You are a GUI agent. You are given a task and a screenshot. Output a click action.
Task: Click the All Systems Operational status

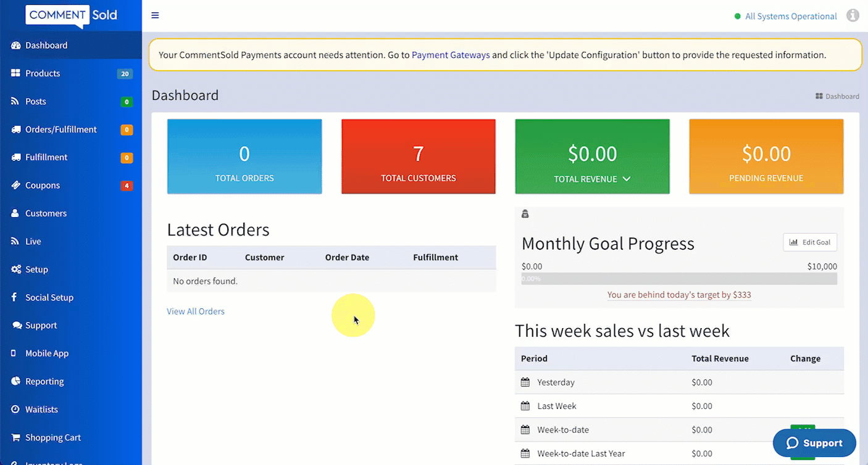[790, 17]
